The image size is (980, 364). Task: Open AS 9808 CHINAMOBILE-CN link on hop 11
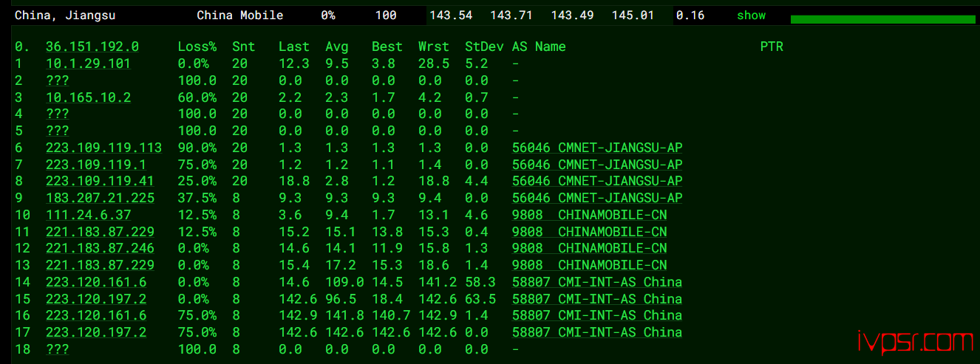589,232
